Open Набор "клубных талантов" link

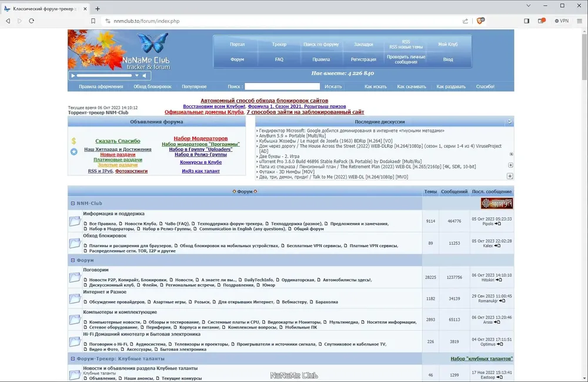tap(482, 358)
